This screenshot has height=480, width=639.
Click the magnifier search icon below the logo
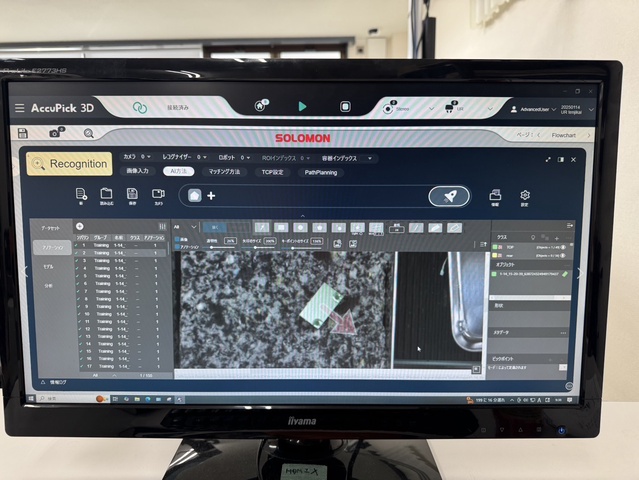click(x=88, y=133)
